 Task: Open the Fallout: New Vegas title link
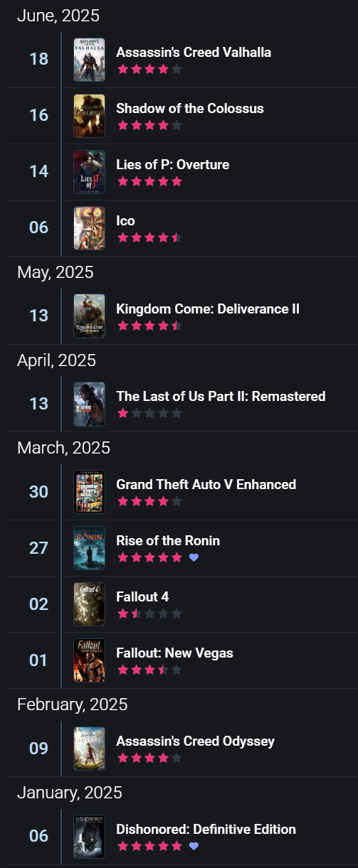click(174, 653)
